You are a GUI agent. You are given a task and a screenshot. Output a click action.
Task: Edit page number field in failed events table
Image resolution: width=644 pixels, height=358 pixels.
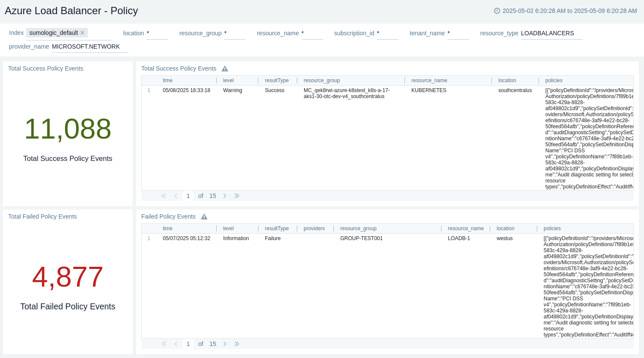188,344
